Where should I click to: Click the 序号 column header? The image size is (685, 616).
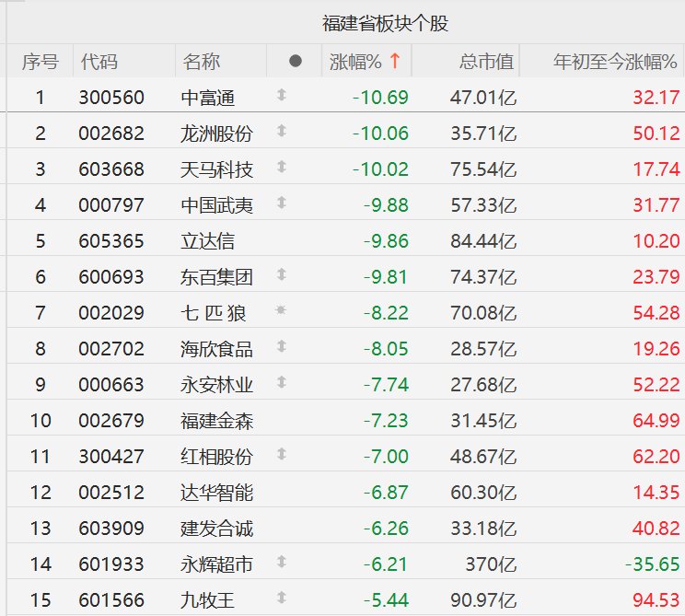click(40, 62)
